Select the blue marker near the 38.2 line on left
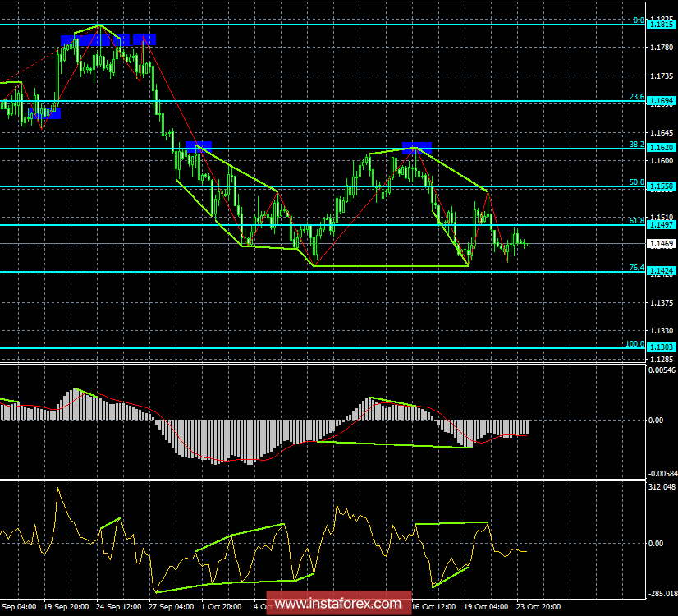 pos(197,146)
